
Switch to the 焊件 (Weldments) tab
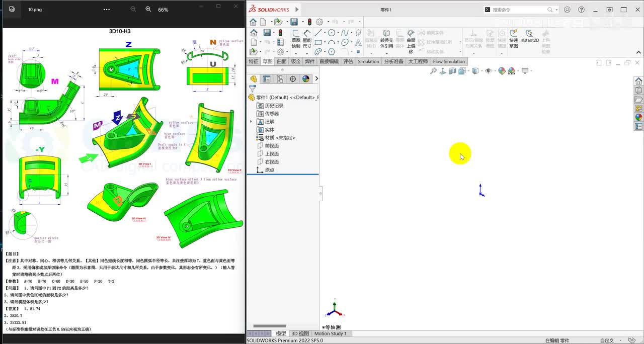(310, 61)
